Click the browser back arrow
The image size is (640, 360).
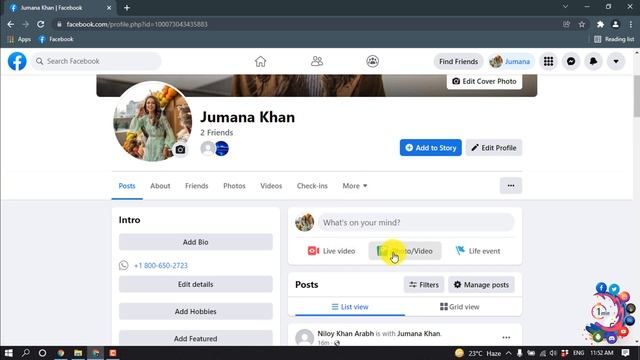pos(11,24)
